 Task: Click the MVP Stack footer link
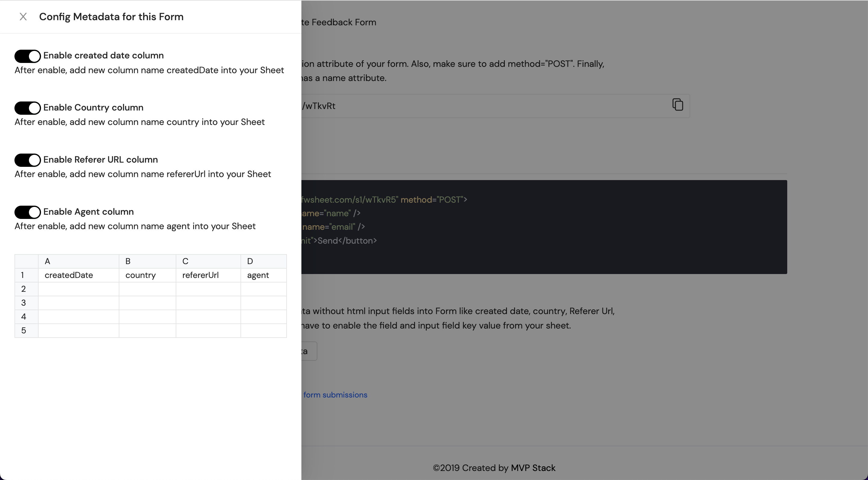click(x=533, y=468)
